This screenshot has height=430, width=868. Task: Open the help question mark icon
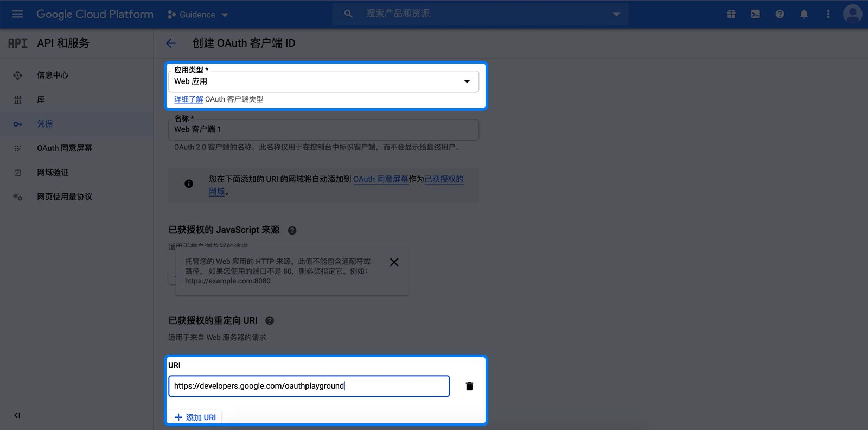tap(780, 14)
